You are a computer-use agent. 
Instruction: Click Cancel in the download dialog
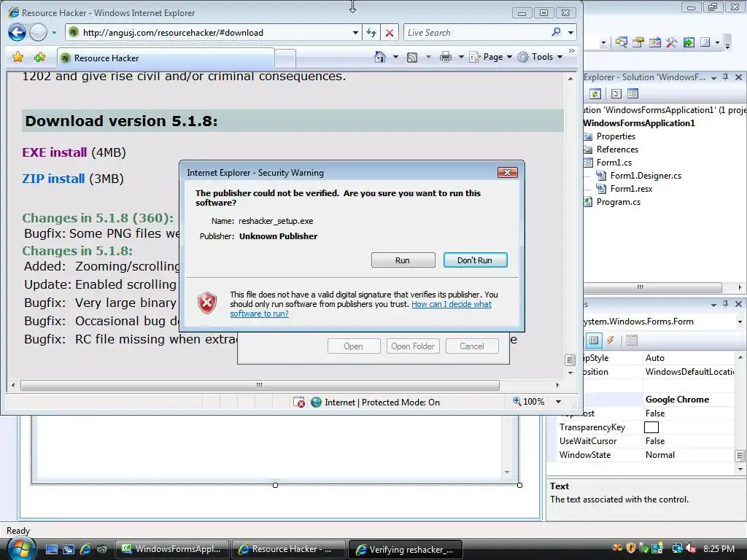(472, 346)
